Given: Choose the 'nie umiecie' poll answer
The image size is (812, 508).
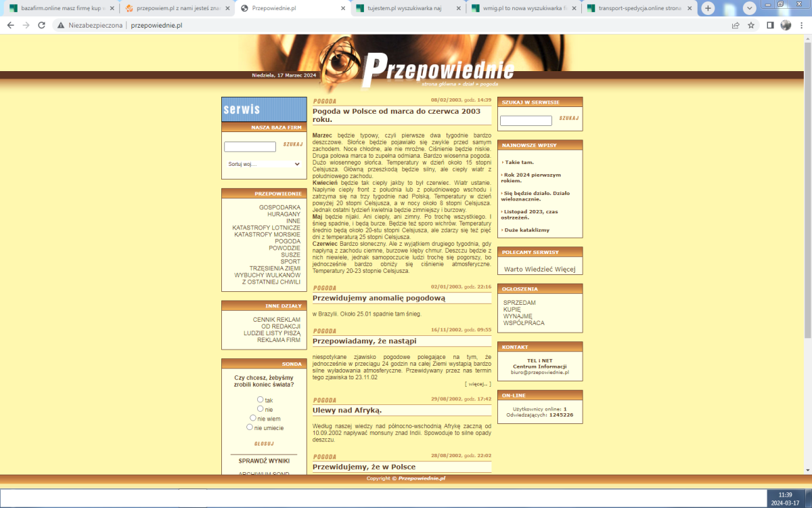Looking at the screenshot, I should [250, 427].
